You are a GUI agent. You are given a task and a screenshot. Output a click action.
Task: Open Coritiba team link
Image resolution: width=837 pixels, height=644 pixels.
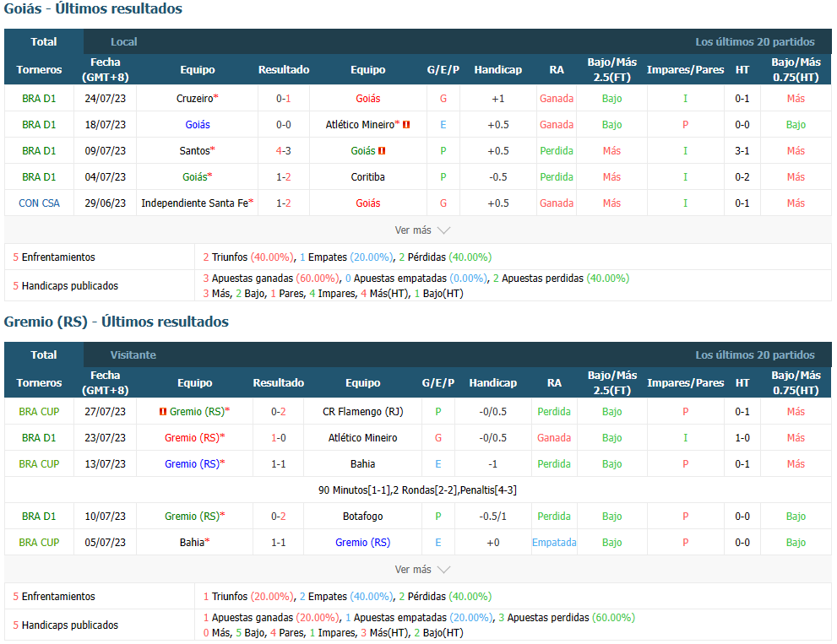click(367, 177)
